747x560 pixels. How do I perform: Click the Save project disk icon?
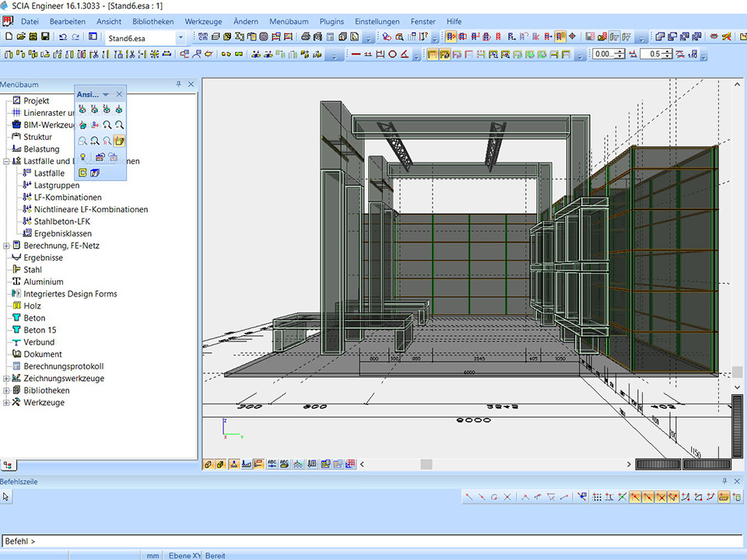pyautogui.click(x=45, y=37)
